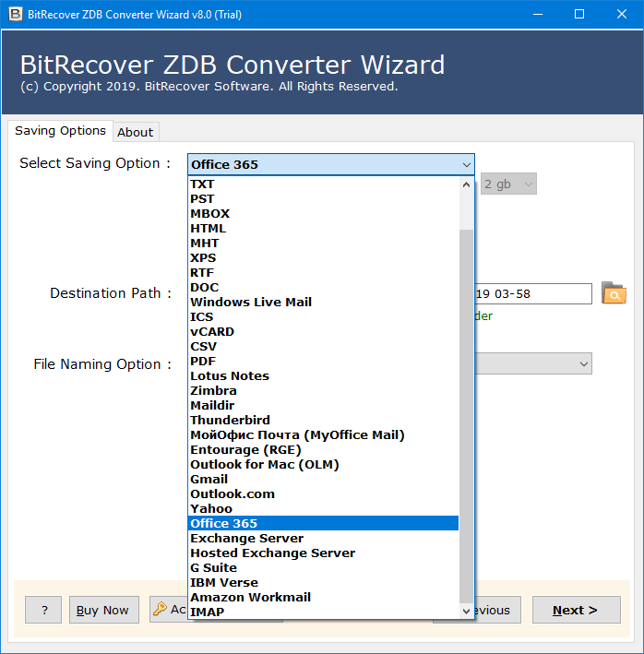This screenshot has width=644, height=654.
Task: Select ICS in the saving list
Action: pyautogui.click(x=323, y=317)
